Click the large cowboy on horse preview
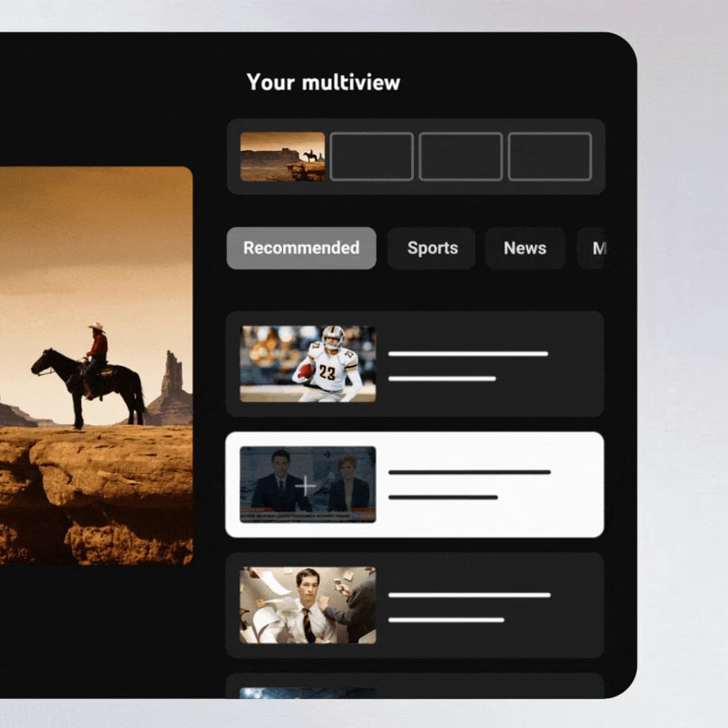The height and width of the screenshot is (728, 728). click(96, 365)
